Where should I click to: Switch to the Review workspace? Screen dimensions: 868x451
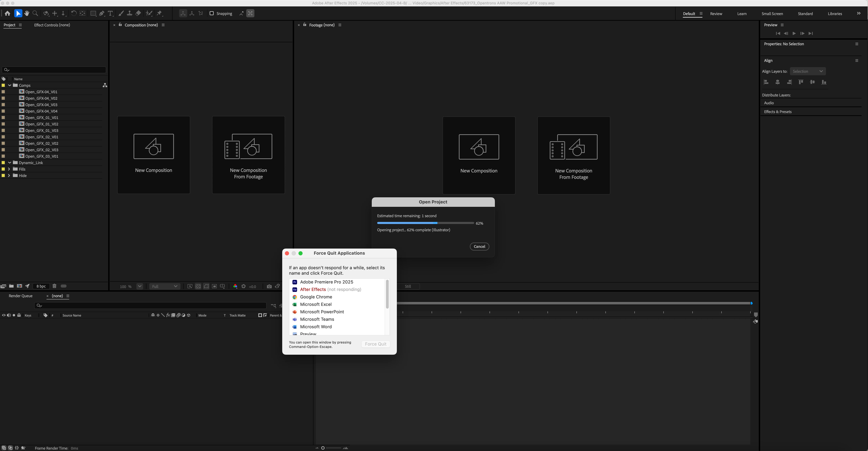point(716,14)
